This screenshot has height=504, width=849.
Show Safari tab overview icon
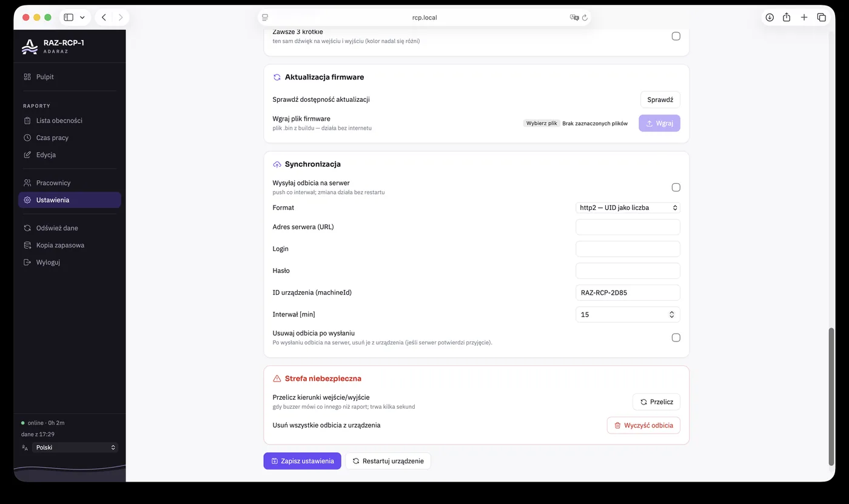822,18
